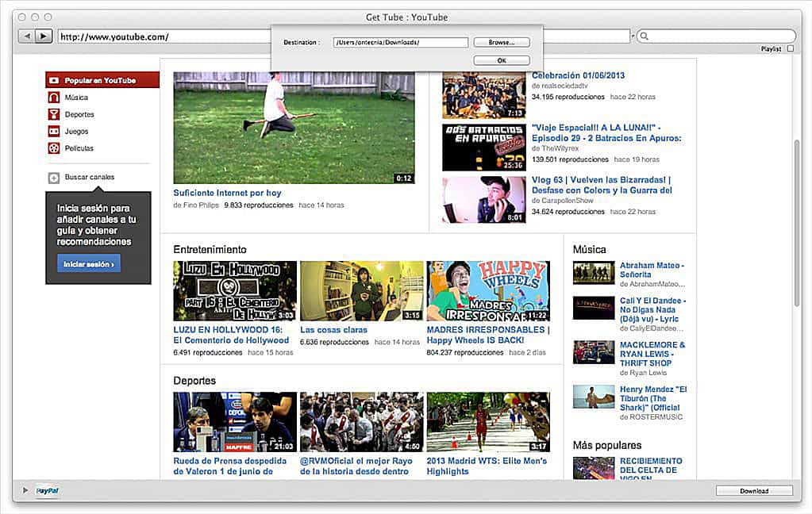
Task: Select the Películas film reel icon
Action: coord(54,148)
